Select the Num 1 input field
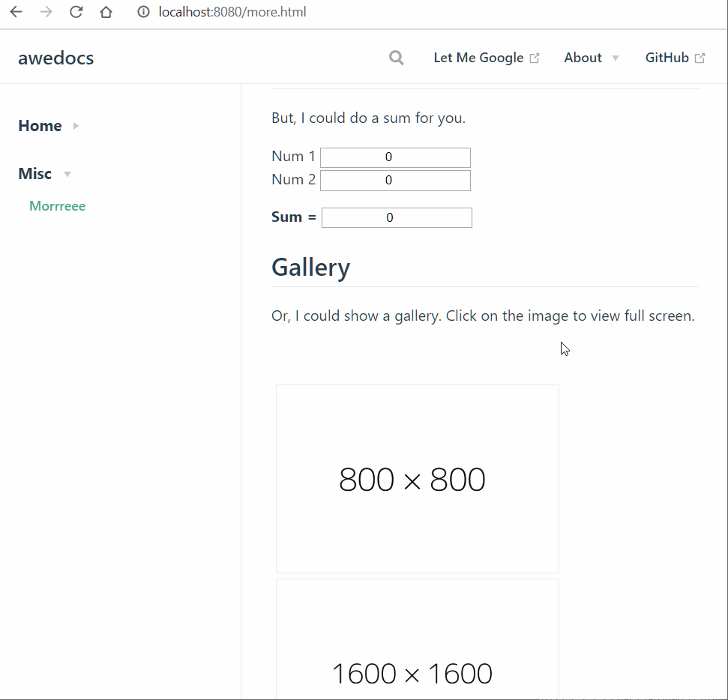728x700 pixels. (x=395, y=157)
